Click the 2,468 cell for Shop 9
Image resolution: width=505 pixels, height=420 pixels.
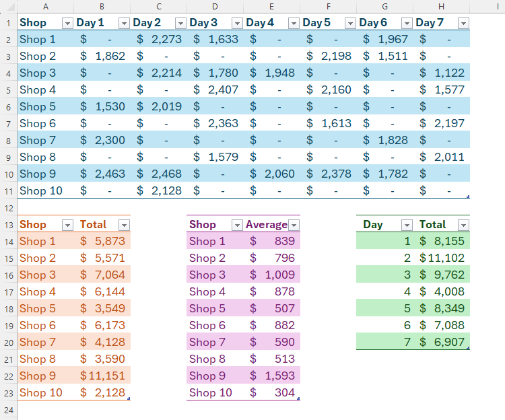tap(158, 174)
